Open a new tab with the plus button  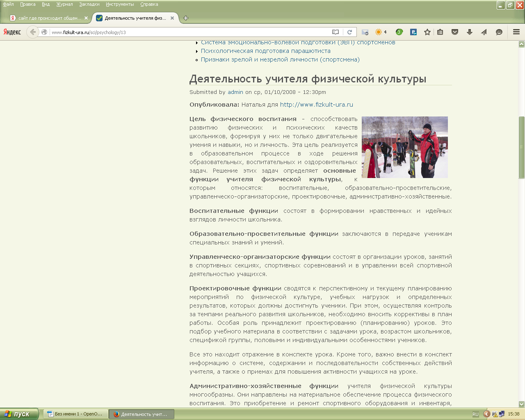pos(186,18)
